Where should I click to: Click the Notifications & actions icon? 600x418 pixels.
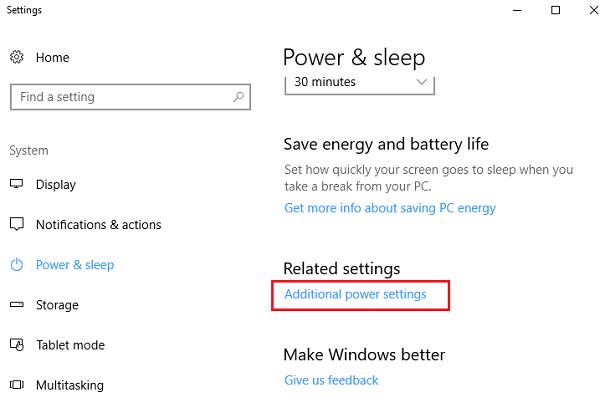[17, 225]
